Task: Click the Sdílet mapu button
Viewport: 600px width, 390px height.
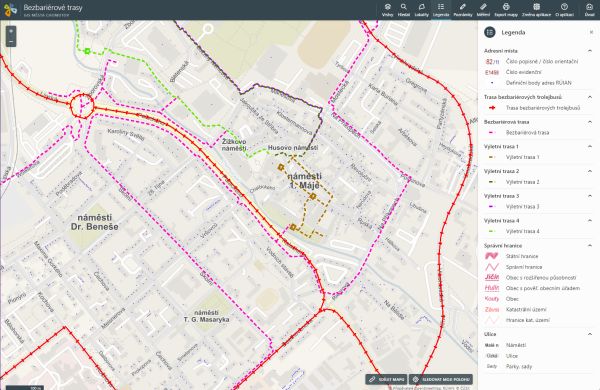Action: [x=386, y=379]
